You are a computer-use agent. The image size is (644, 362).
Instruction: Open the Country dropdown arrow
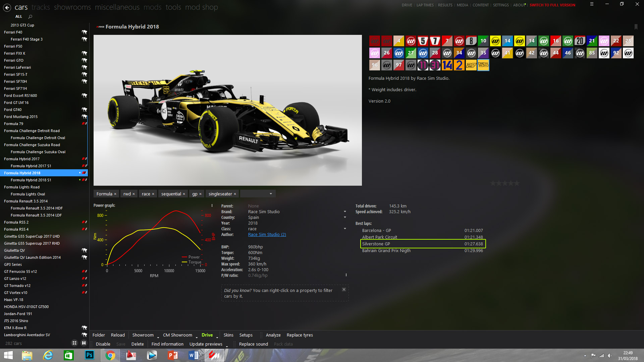(345, 217)
